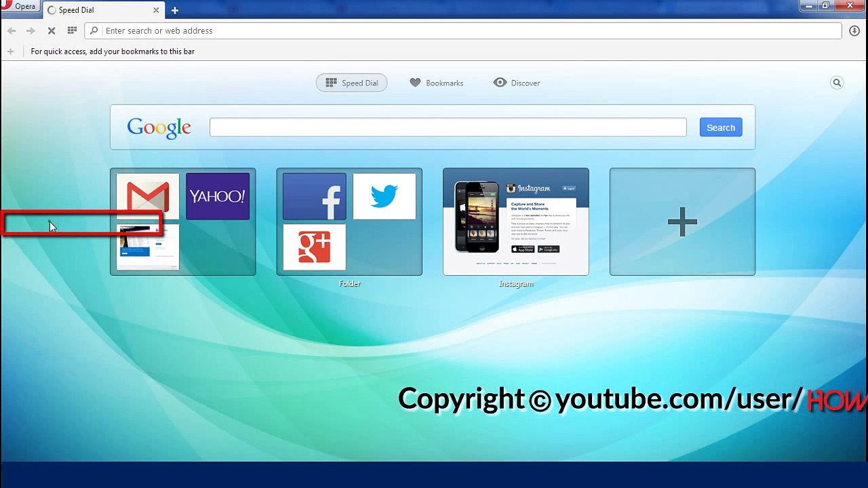The height and width of the screenshot is (488, 868).
Task: Stop page loading with X icon
Action: click(x=52, y=30)
